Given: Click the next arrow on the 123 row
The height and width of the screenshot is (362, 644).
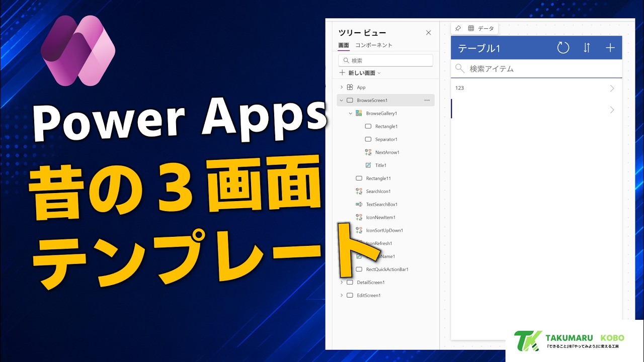Looking at the screenshot, I should [612, 88].
